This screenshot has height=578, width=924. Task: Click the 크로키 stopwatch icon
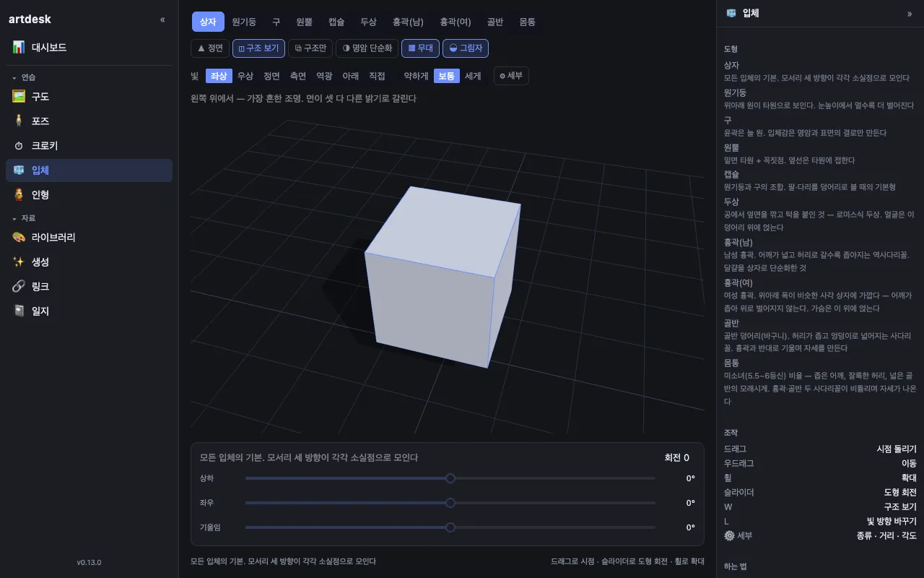tap(19, 146)
